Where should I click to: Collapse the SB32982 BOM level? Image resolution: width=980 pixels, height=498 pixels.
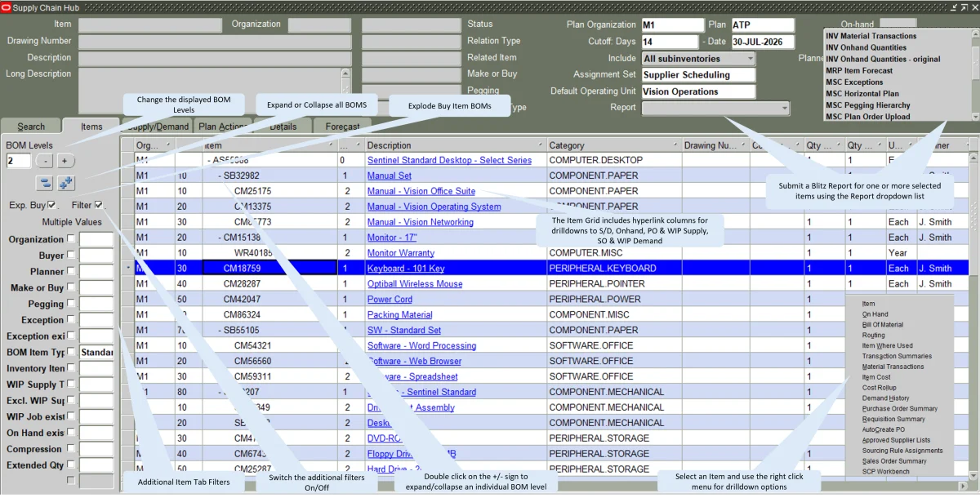[x=220, y=176]
